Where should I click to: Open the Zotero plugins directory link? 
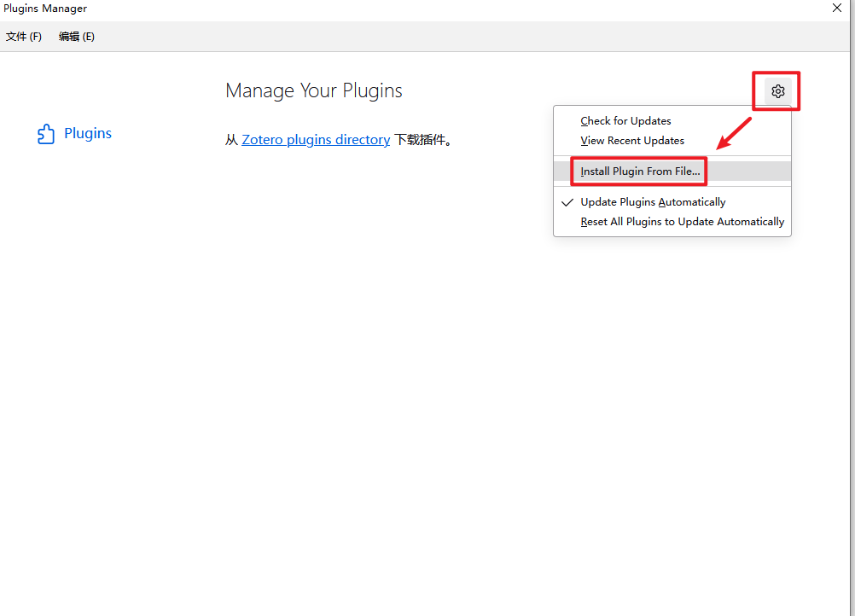(x=316, y=140)
